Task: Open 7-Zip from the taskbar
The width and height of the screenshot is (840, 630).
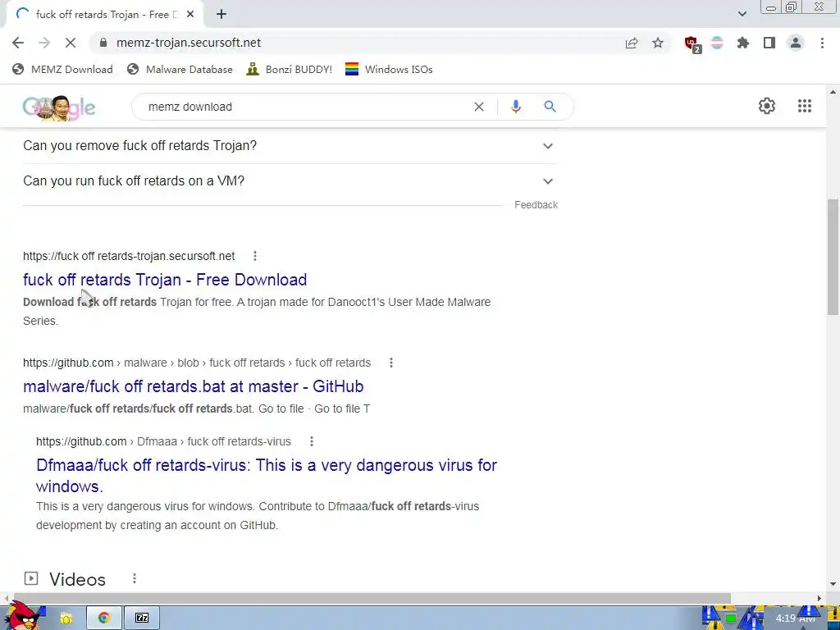Action: click(x=141, y=618)
